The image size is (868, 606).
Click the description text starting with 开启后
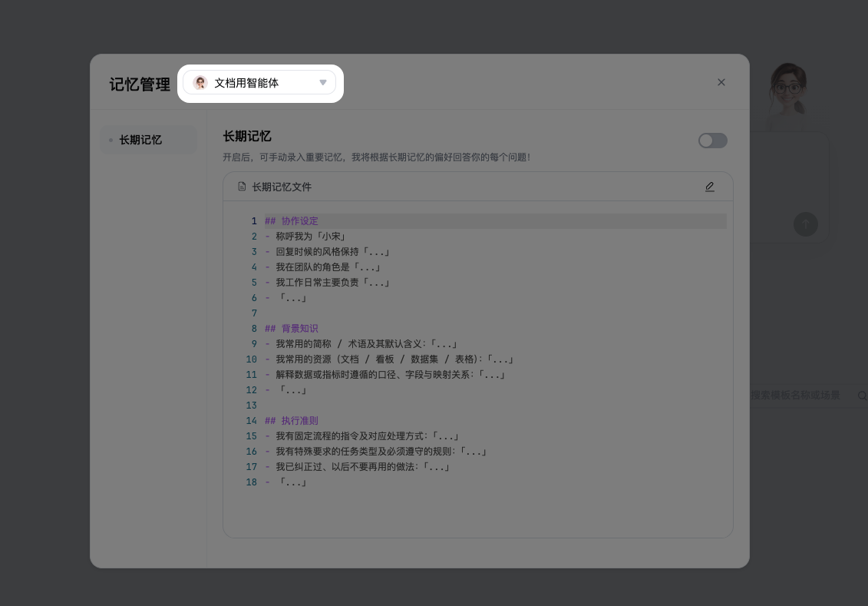coord(376,157)
